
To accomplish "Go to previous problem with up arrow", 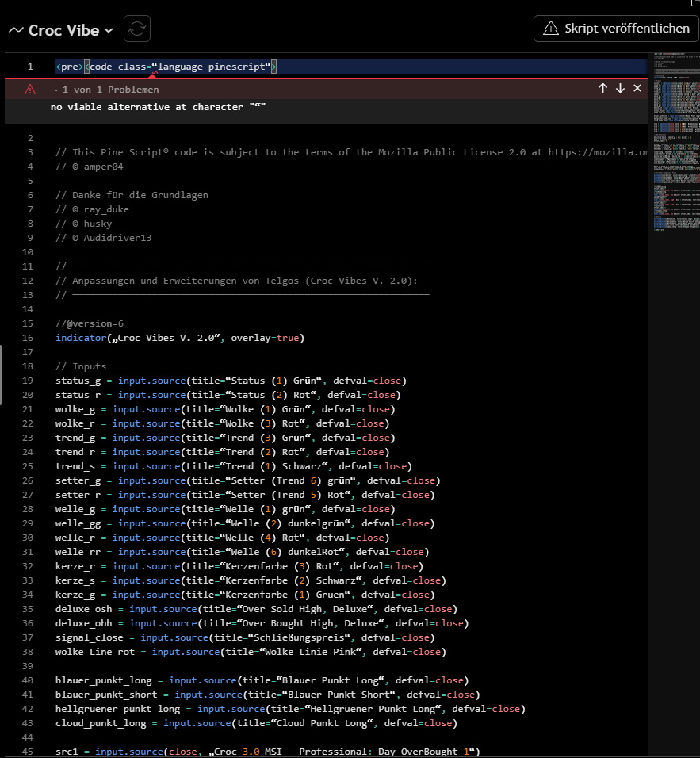I will 602,89.
